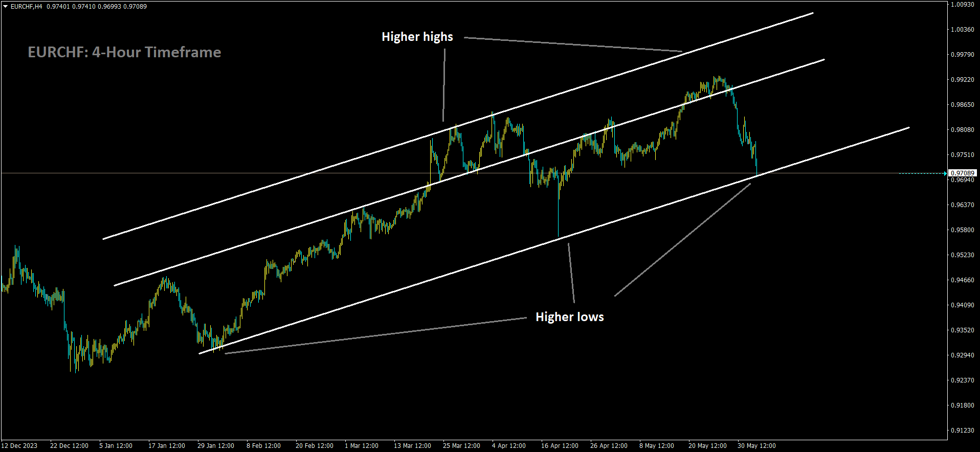Click the high value 0.97410
The width and height of the screenshot is (980, 452).
click(x=84, y=7)
